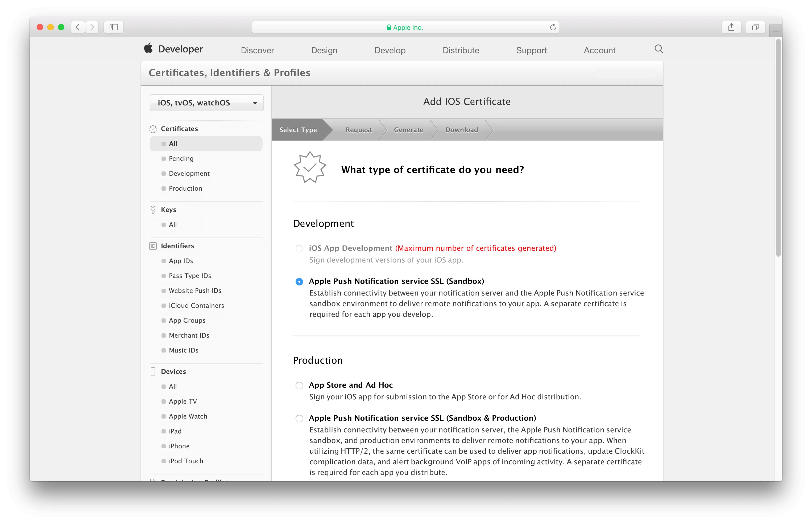812x524 pixels.
Task: Click the Devices phone icon in sidebar
Action: coord(153,371)
